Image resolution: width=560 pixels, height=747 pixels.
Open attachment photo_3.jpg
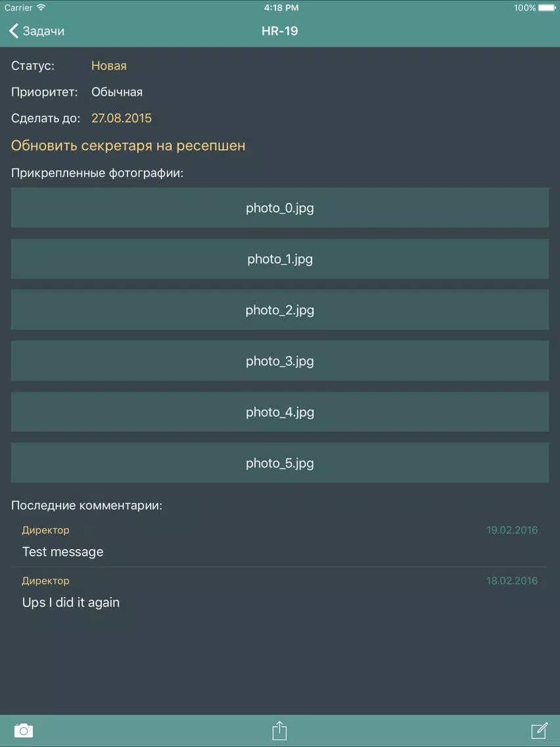(x=279, y=360)
